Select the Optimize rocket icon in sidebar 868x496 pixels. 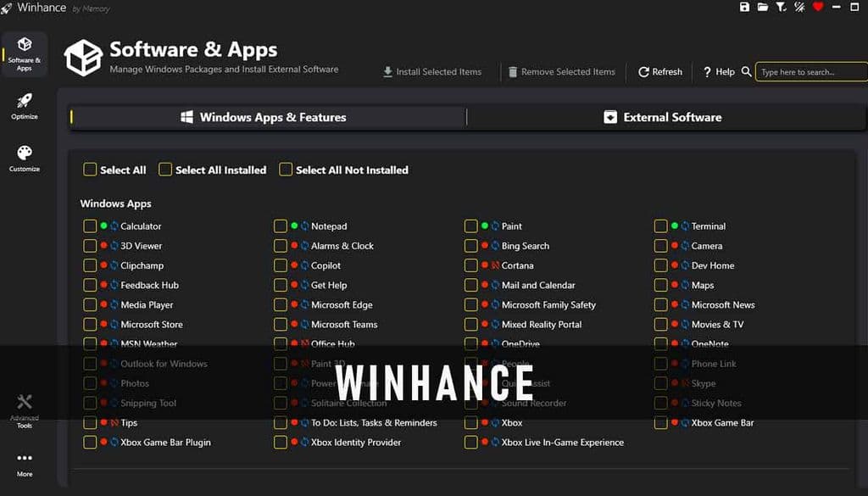click(25, 101)
